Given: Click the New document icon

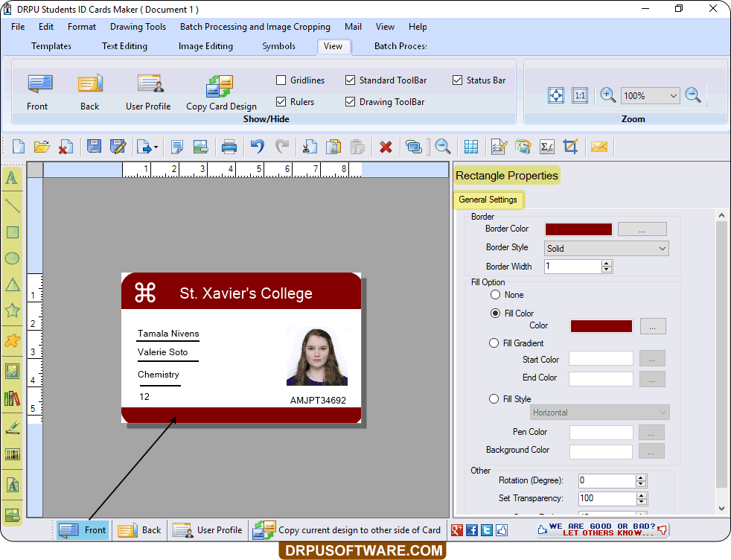Looking at the screenshot, I should [19, 147].
